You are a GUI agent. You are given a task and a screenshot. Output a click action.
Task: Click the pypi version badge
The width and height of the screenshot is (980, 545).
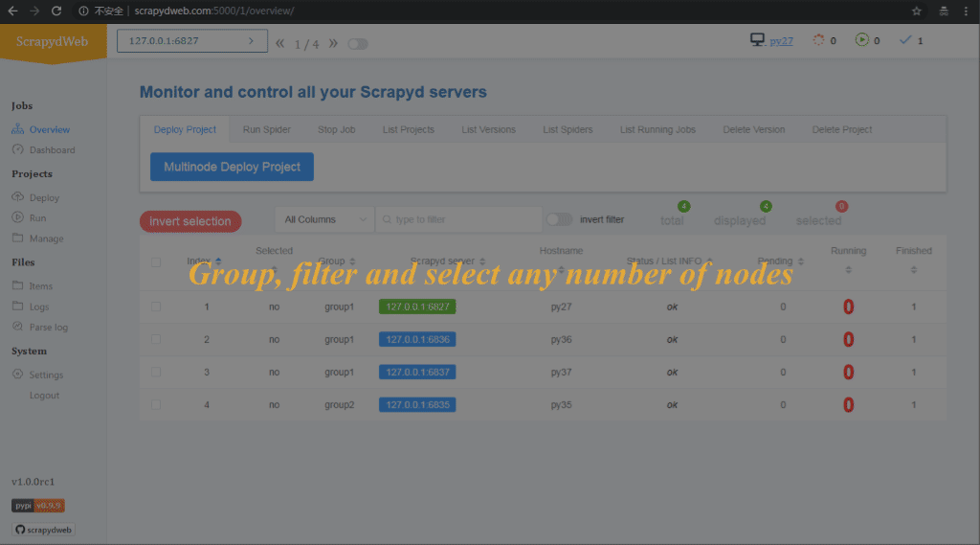tap(38, 506)
